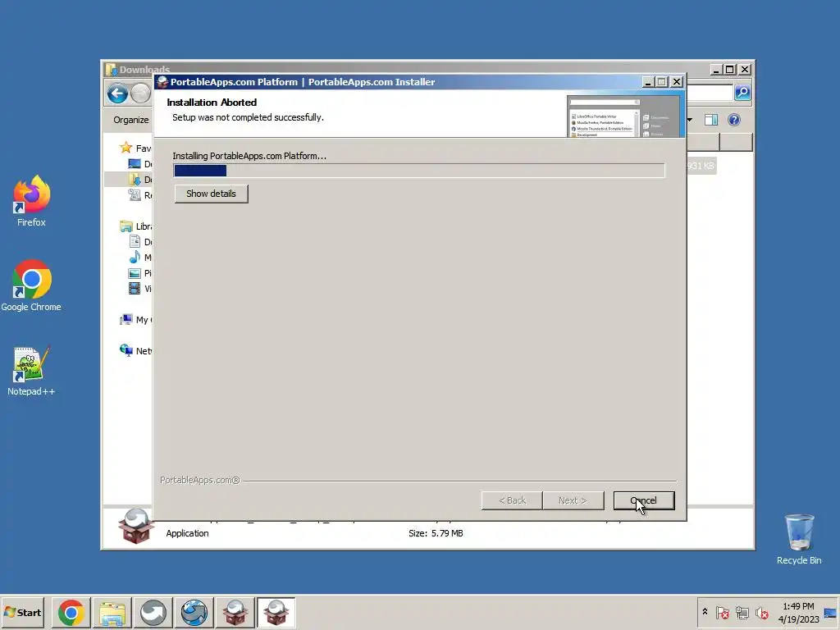Screen dimensions: 840x630
Task: Select the highlighted Downloads item under Favorites
Action: click(x=129, y=180)
